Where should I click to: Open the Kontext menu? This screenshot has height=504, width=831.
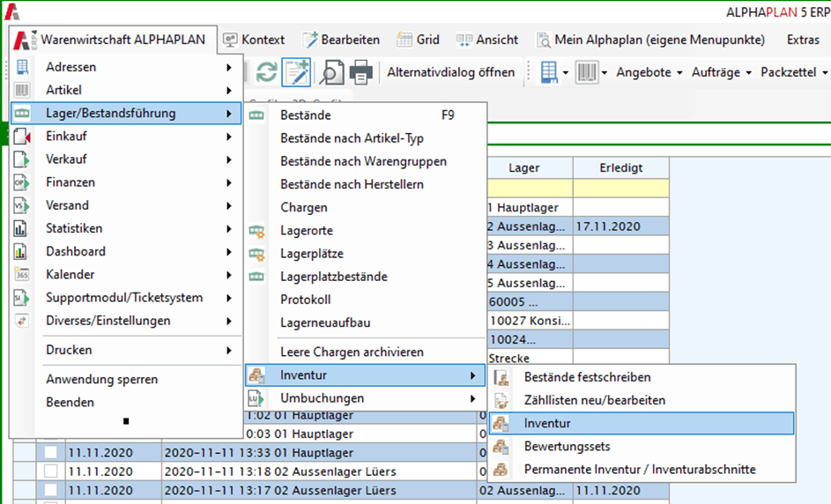pyautogui.click(x=254, y=40)
